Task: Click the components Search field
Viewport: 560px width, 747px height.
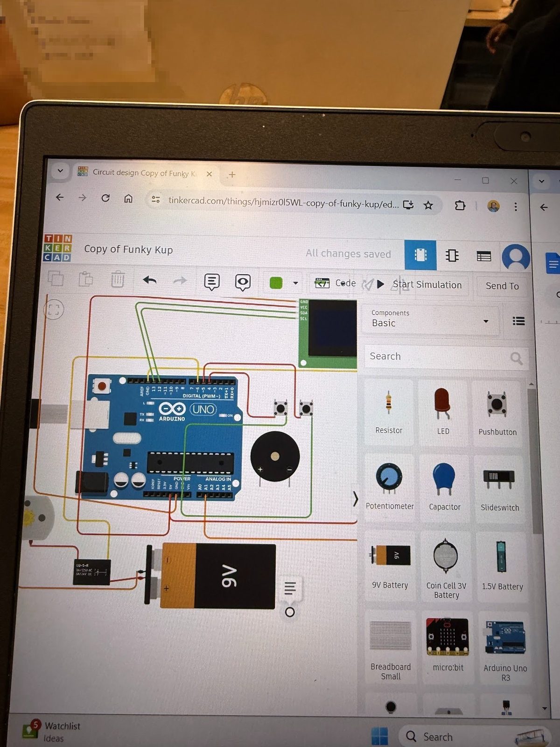Action: (x=446, y=357)
